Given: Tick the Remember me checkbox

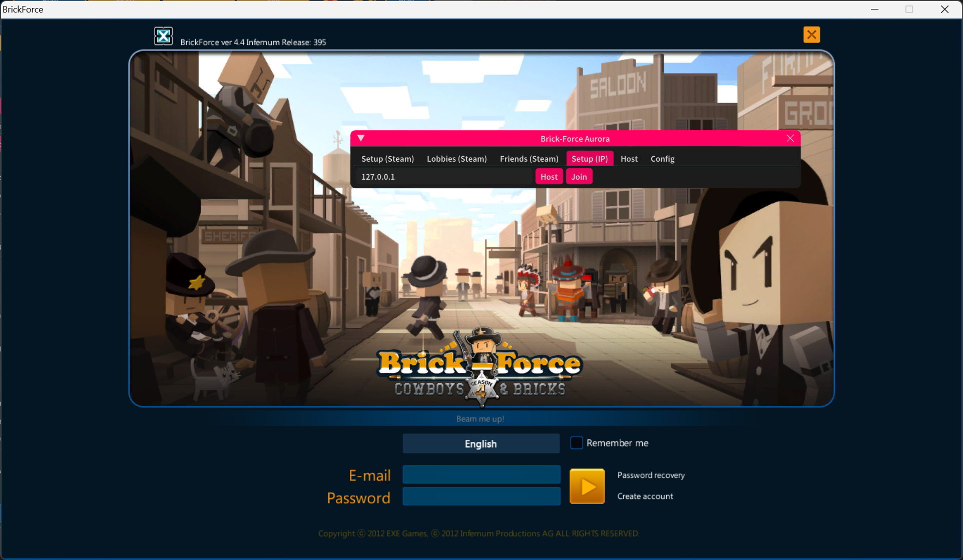Looking at the screenshot, I should click(577, 443).
